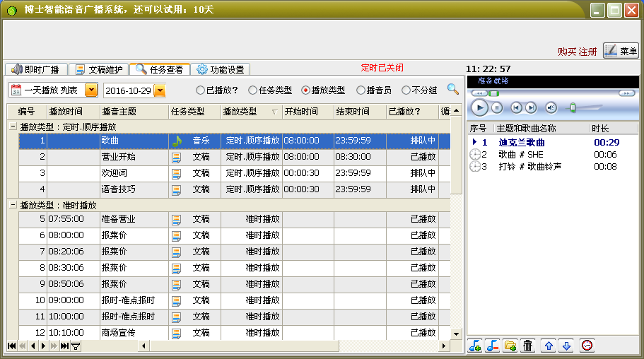644x359 pixels.
Task: Click the seek progress slider thumb
Action: pos(493,93)
